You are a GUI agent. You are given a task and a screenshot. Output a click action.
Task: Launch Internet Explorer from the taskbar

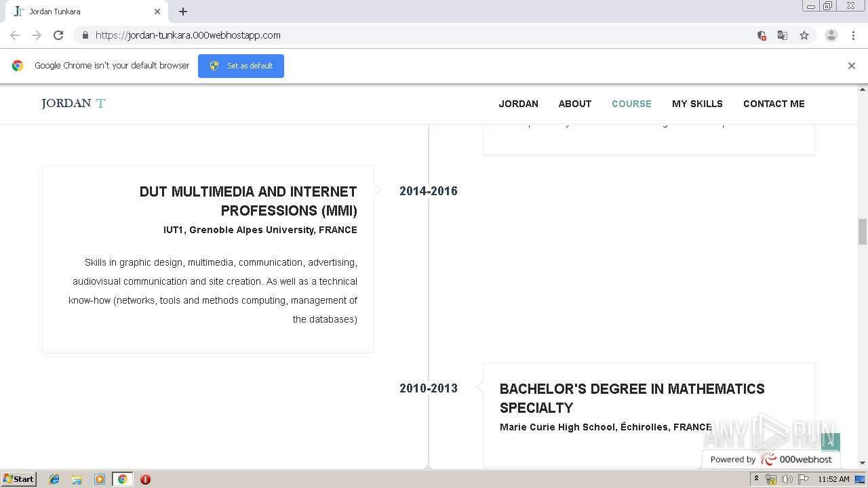coord(54,479)
